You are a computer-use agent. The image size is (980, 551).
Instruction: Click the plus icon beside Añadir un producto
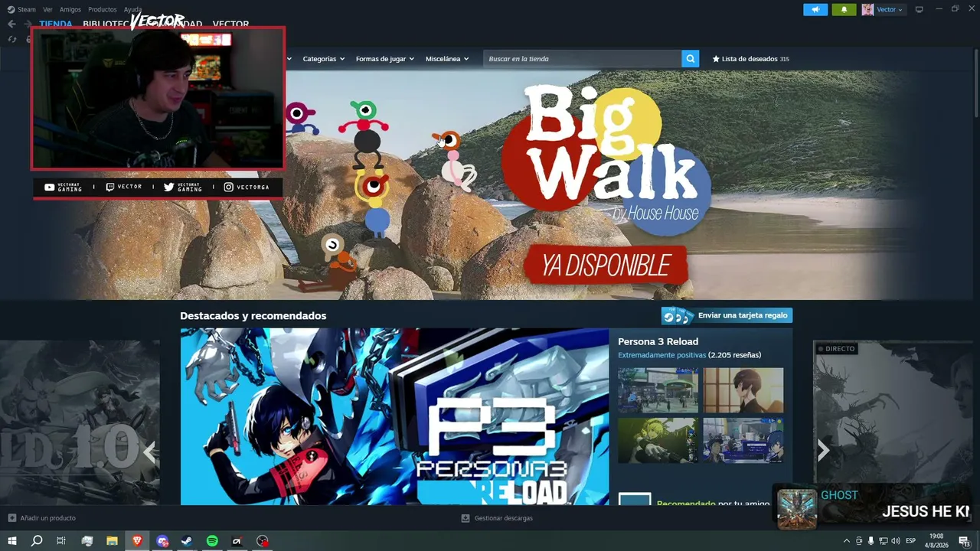[x=11, y=518]
